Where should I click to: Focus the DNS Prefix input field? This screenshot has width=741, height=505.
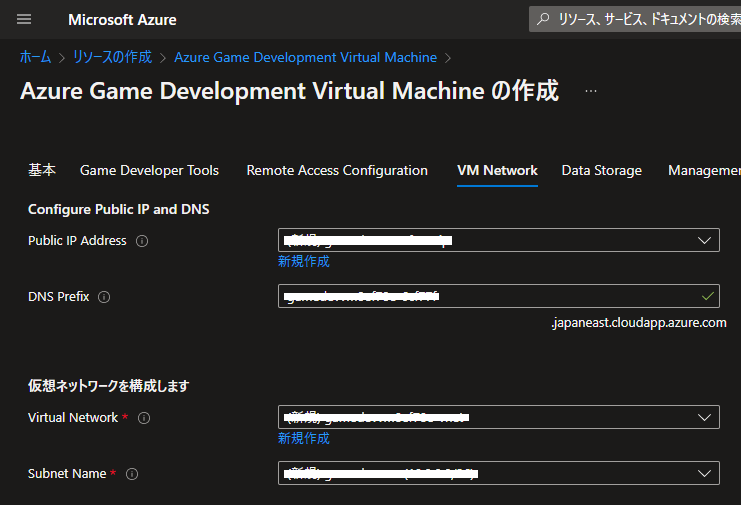(499, 296)
